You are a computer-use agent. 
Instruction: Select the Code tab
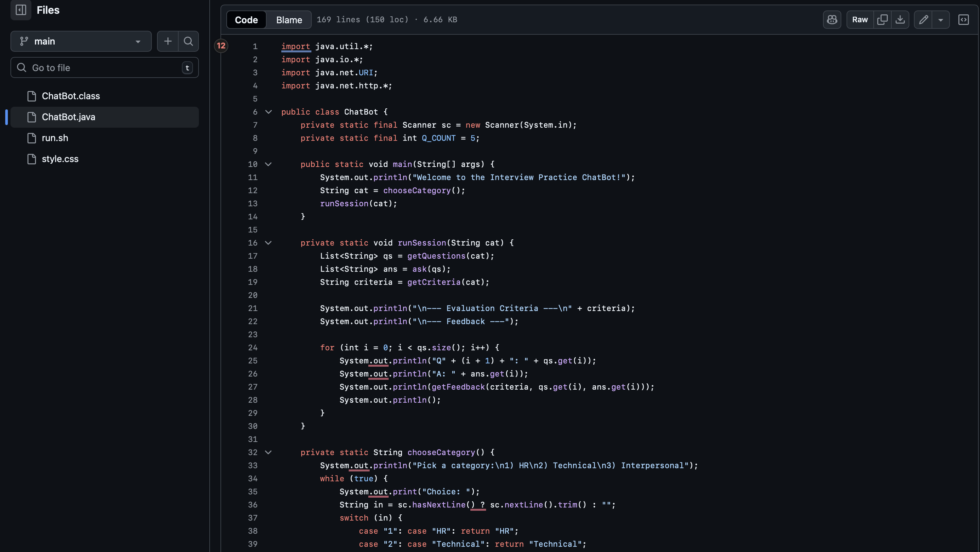(x=246, y=19)
